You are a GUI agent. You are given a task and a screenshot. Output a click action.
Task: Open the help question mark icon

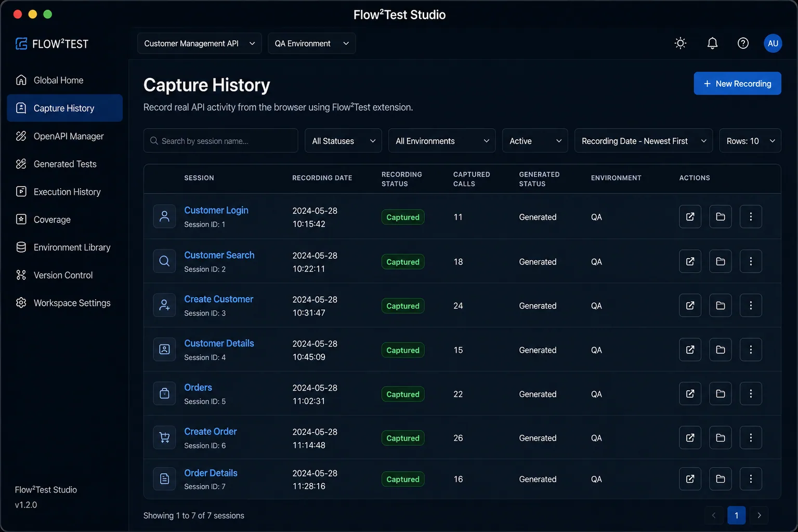743,43
